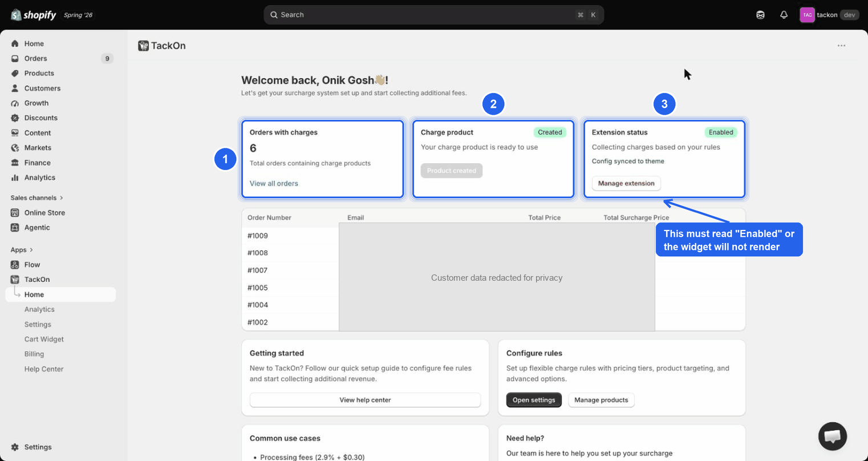Click order number #1009
This screenshot has width=868, height=461.
point(258,236)
